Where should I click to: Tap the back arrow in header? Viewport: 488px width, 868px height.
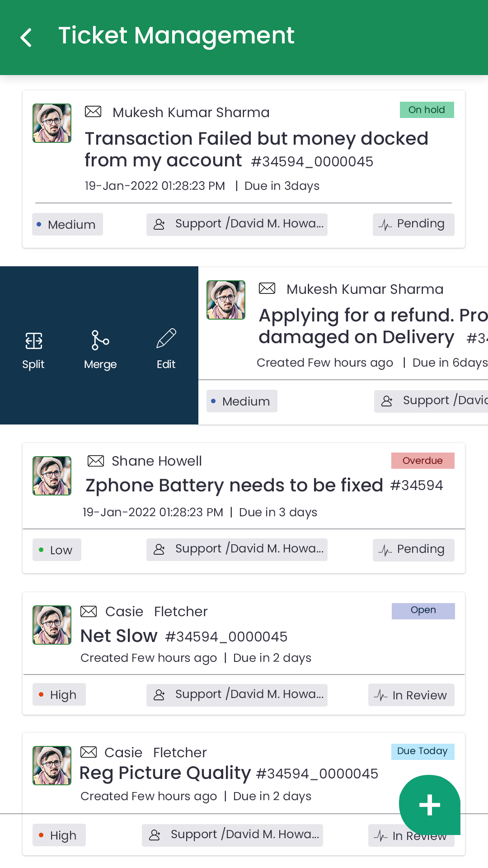(x=26, y=37)
